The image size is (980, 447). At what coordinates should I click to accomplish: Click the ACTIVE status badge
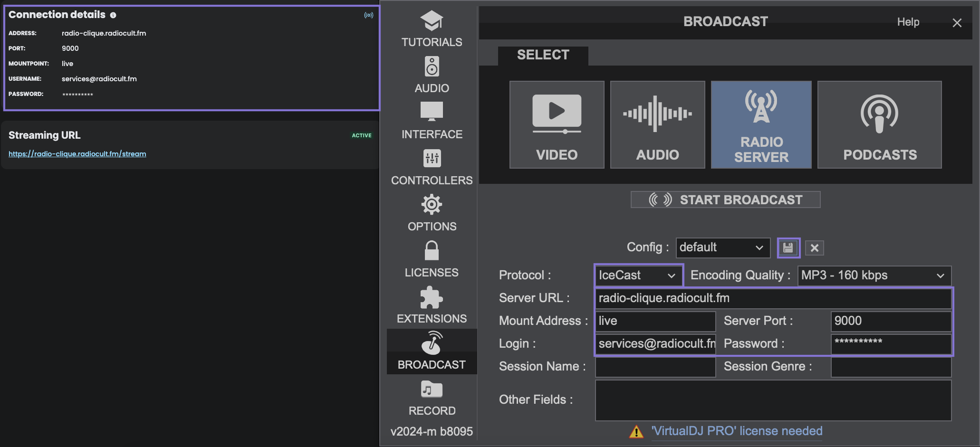[362, 135]
